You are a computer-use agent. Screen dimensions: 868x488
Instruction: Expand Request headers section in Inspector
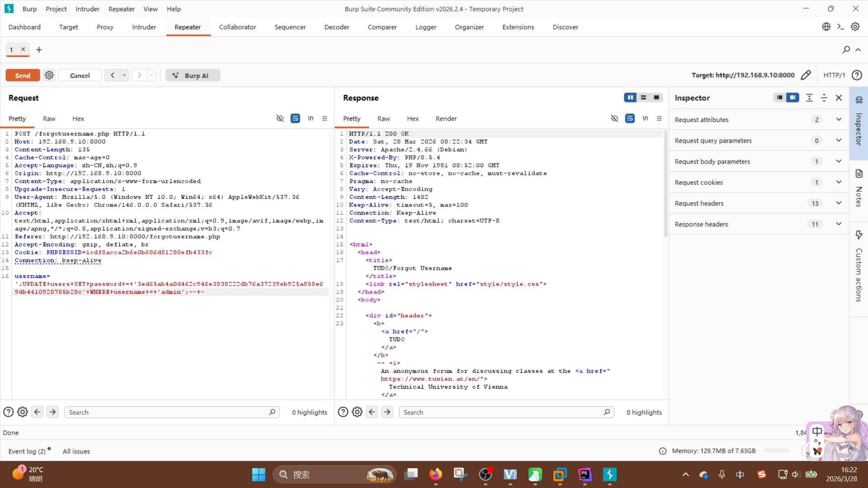click(839, 203)
